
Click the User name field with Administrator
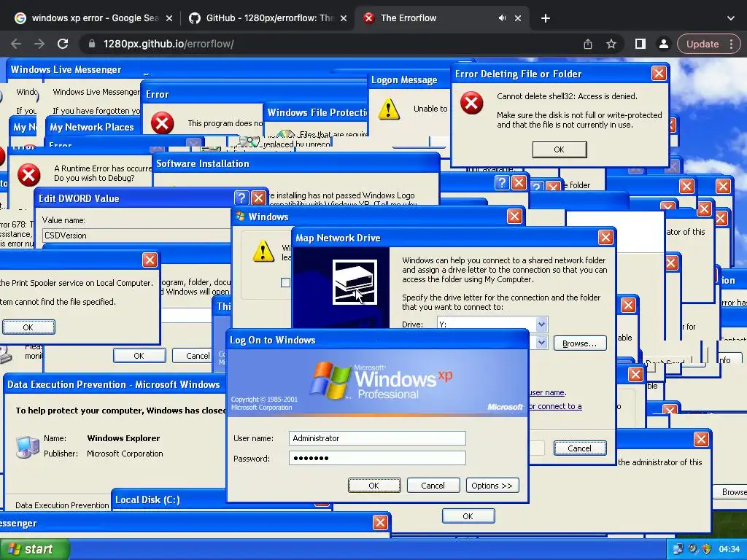377,438
